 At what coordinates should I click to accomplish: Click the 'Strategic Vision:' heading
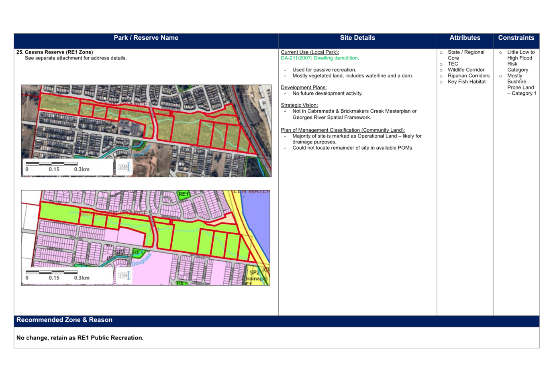click(299, 105)
